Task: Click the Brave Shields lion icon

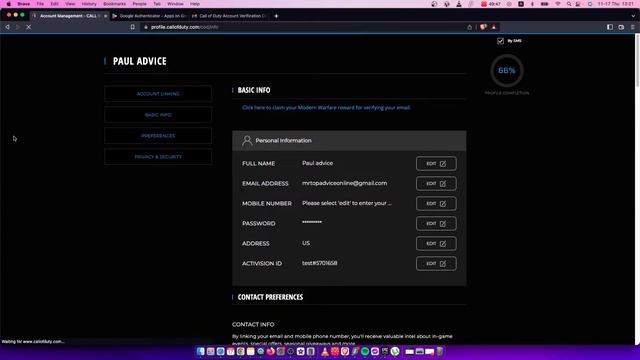Action: point(483,27)
